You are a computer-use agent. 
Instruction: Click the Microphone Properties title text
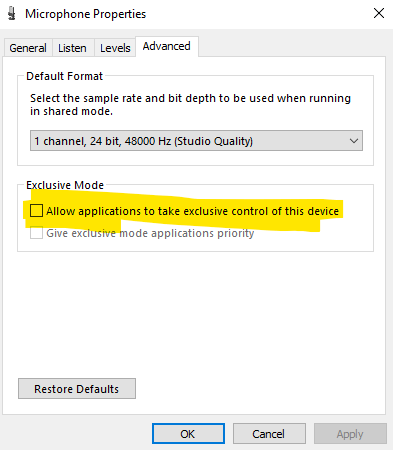(86, 14)
